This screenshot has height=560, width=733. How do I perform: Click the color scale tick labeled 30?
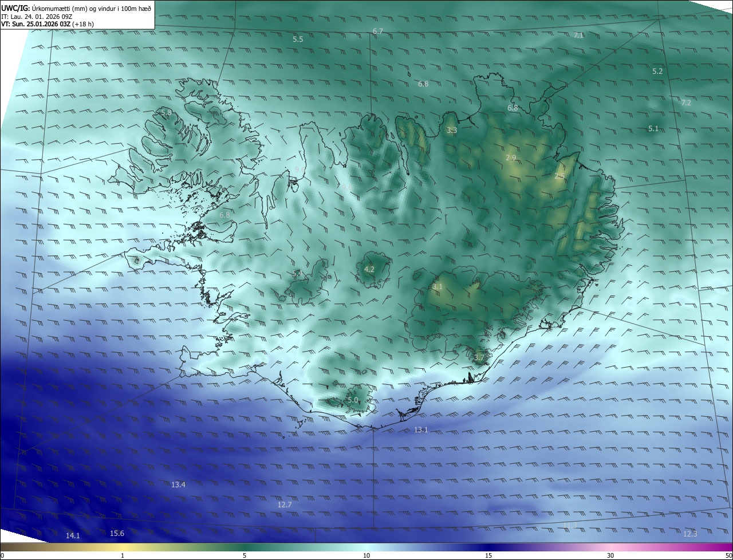(610, 555)
